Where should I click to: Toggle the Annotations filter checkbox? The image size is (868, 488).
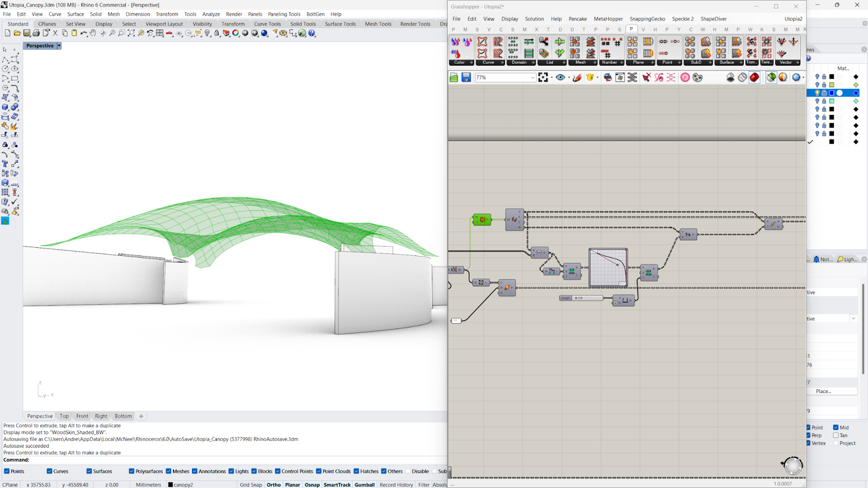(195, 471)
